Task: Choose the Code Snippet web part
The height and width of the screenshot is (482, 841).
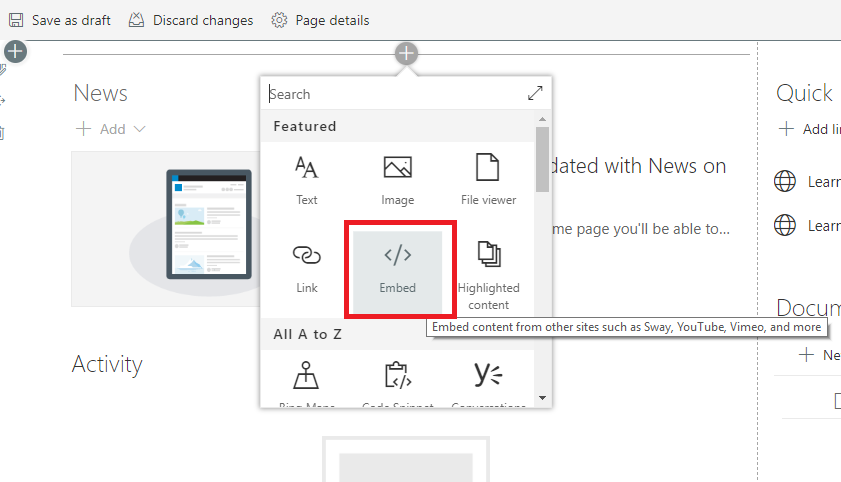Action: pyautogui.click(x=397, y=383)
